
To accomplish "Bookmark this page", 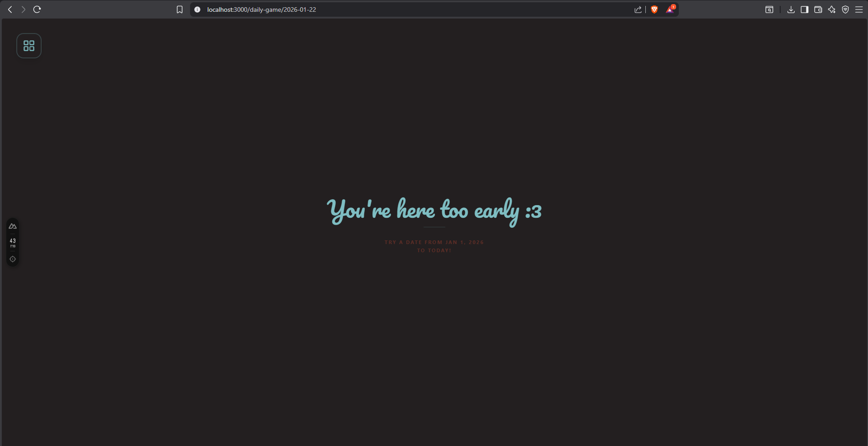I will point(180,10).
